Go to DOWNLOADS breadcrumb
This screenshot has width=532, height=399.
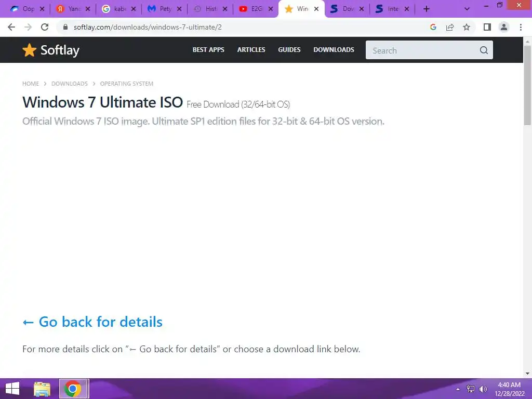click(70, 84)
